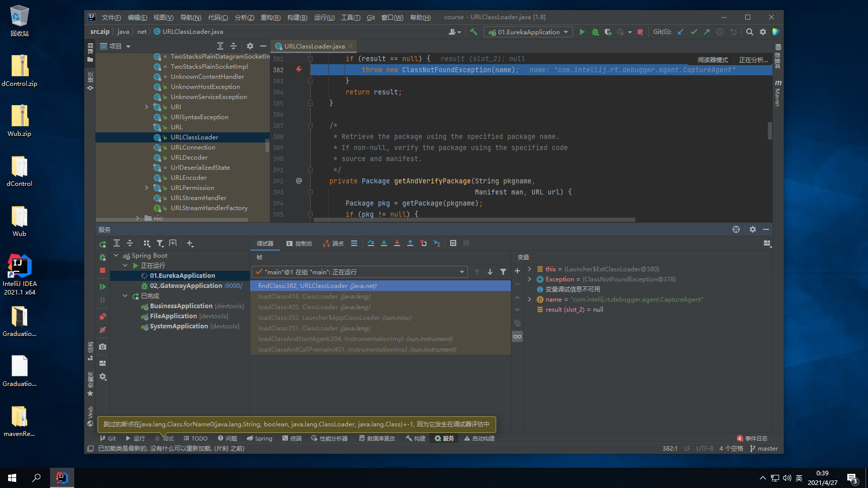Click thread dump camera icon
868x488 pixels.
(103, 347)
